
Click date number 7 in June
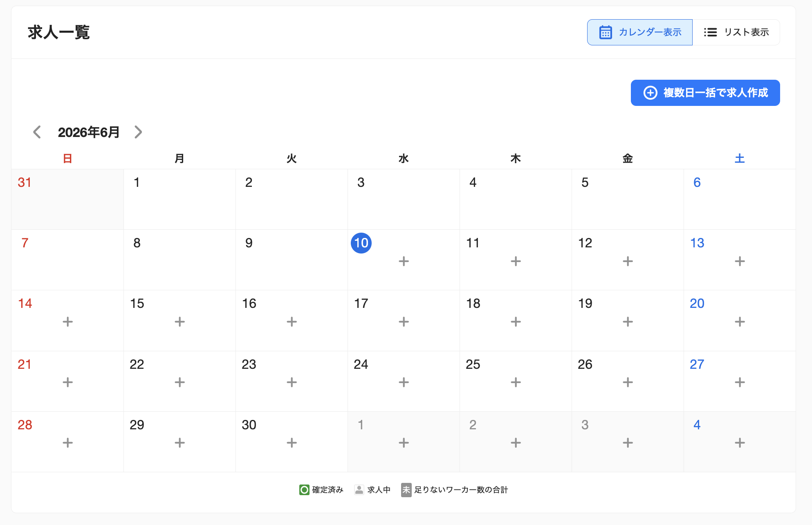tap(25, 243)
